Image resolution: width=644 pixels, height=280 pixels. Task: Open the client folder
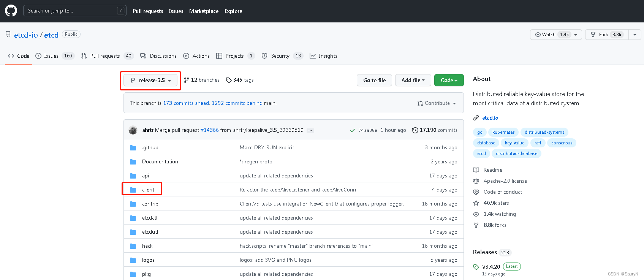coord(148,190)
